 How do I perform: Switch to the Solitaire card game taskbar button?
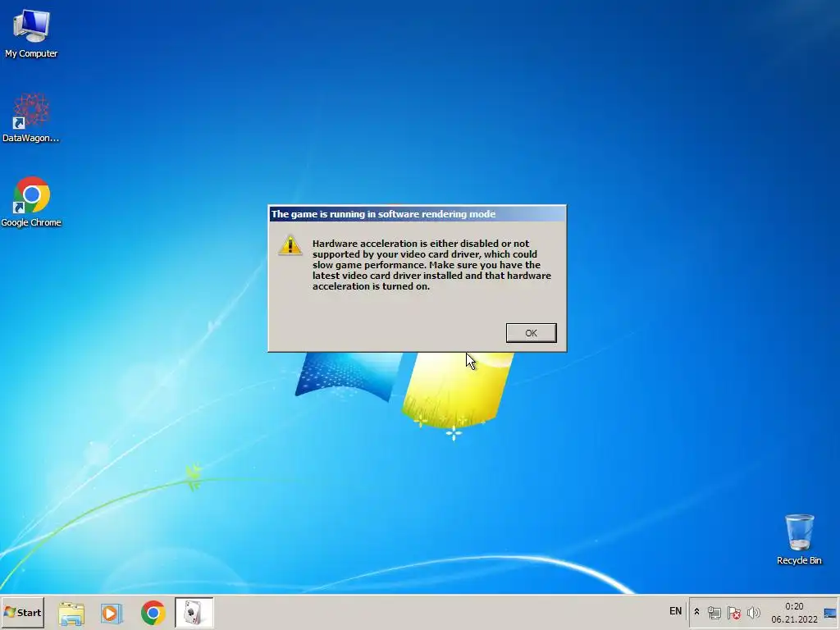194,612
